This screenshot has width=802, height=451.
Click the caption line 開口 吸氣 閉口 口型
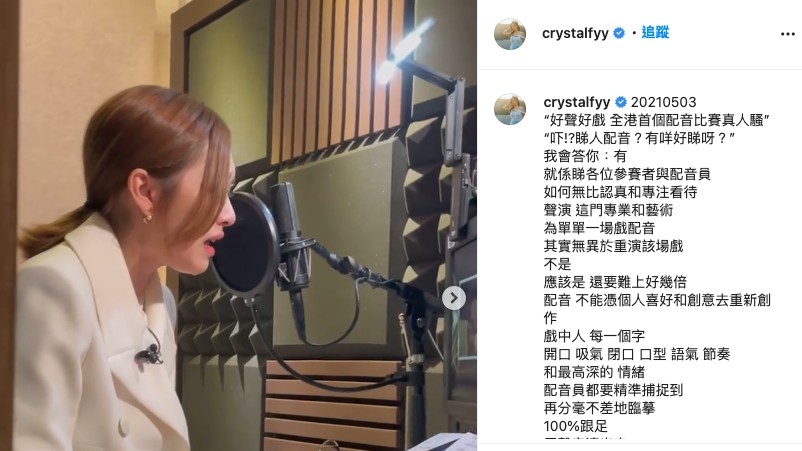tap(605, 354)
